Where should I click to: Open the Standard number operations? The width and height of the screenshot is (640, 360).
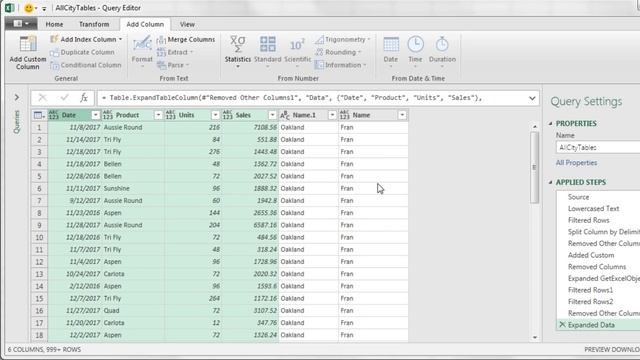(x=268, y=51)
